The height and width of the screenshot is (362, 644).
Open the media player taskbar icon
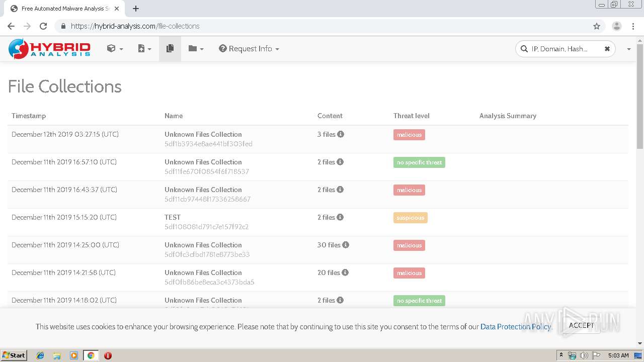coord(74,355)
